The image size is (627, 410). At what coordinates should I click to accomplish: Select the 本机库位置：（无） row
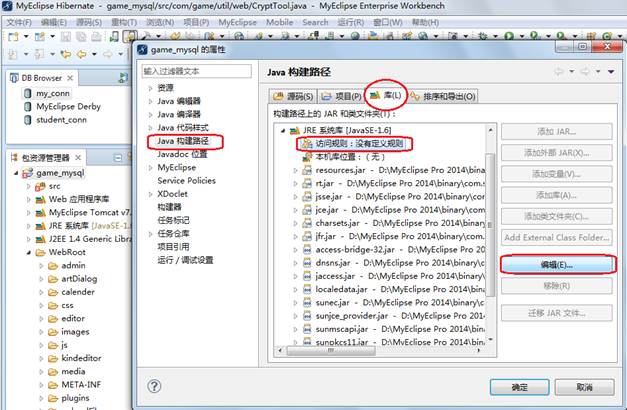[x=350, y=157]
